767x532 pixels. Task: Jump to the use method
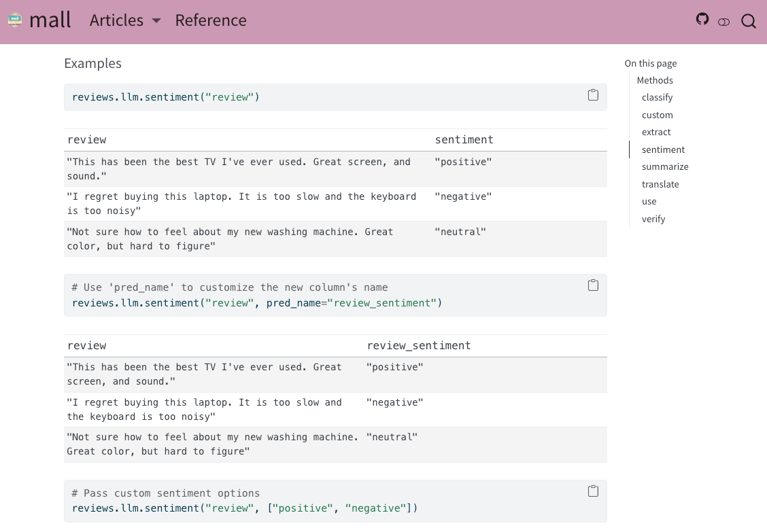[649, 201]
